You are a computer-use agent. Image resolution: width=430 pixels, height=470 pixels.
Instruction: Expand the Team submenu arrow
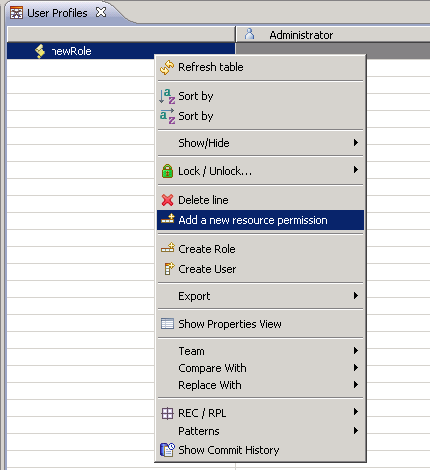pyautogui.click(x=356, y=351)
